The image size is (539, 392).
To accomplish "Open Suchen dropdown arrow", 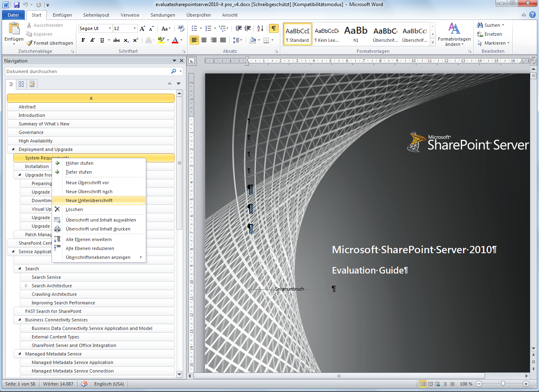I will (x=503, y=25).
